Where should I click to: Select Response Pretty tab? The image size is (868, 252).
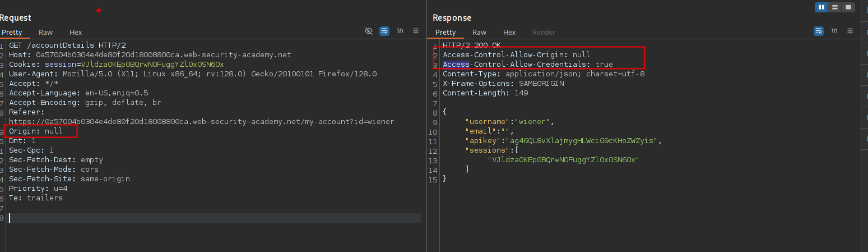[x=445, y=33]
